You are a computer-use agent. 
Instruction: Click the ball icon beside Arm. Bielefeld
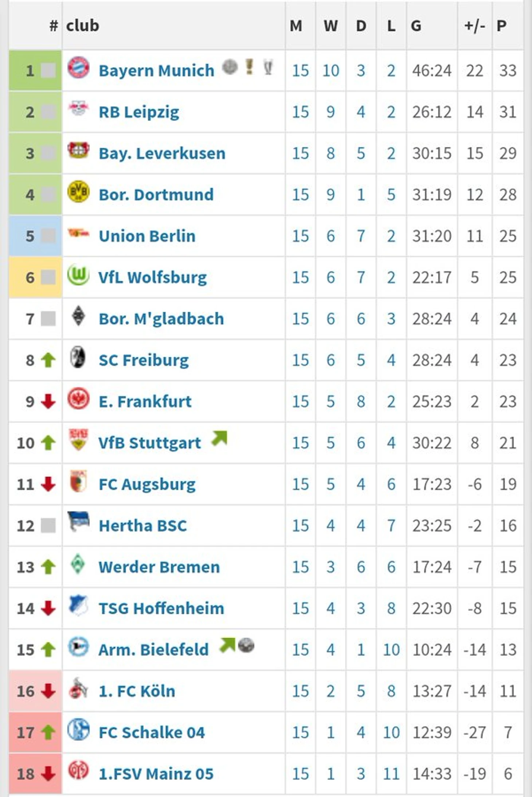point(246,646)
